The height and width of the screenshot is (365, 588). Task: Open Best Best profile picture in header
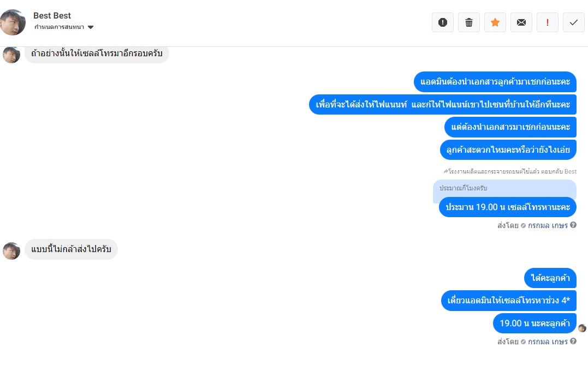click(x=13, y=22)
